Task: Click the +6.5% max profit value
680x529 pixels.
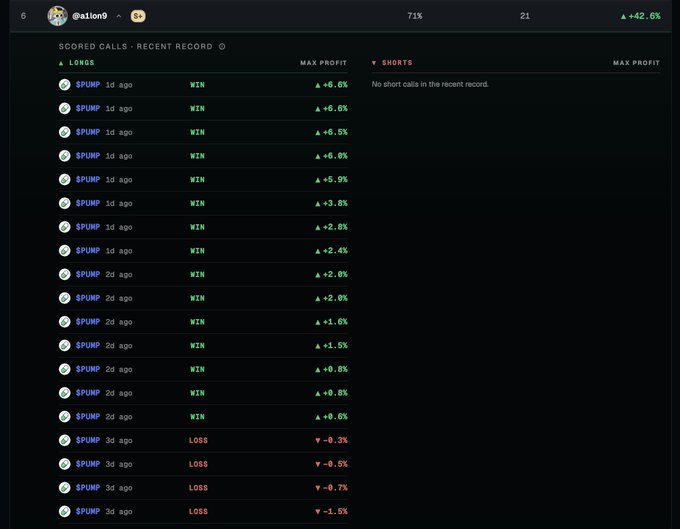Action: [331, 132]
